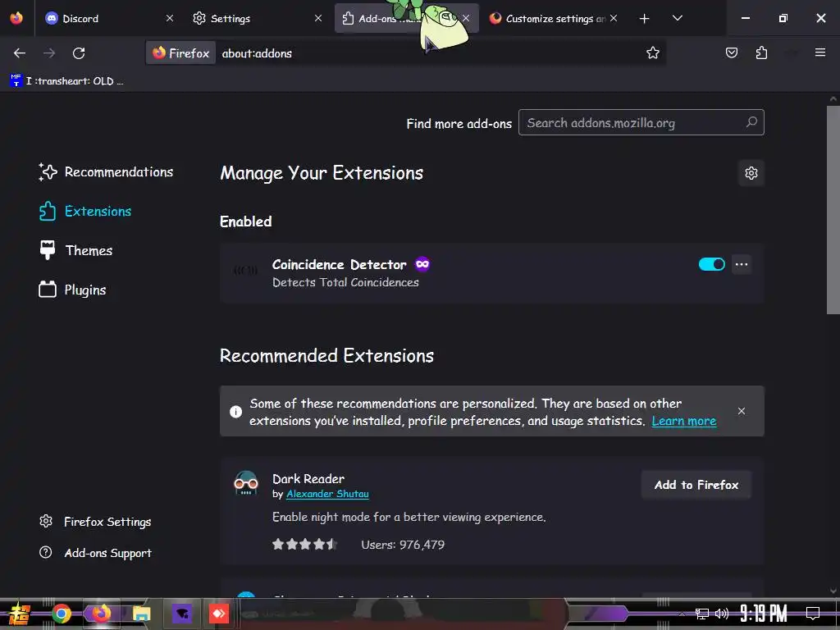
Task: Open the extensions puzzle toolbar icon
Action: click(x=761, y=53)
